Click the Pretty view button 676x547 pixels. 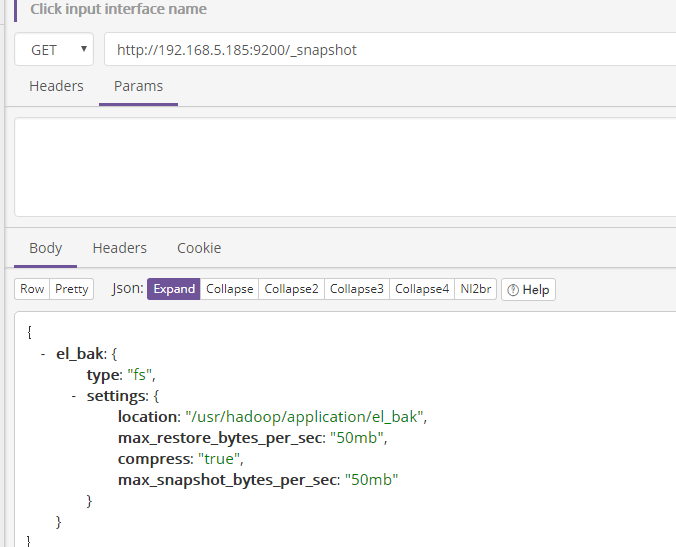click(71, 289)
